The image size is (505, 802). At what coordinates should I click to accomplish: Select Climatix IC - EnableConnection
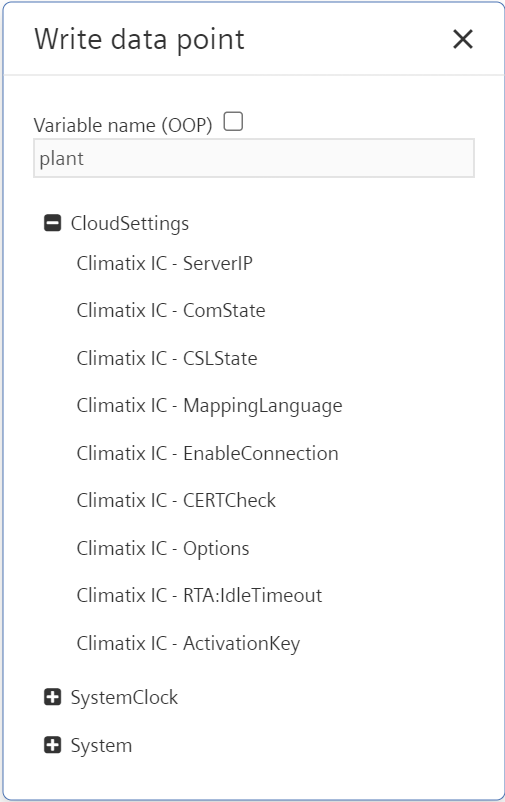point(208,453)
